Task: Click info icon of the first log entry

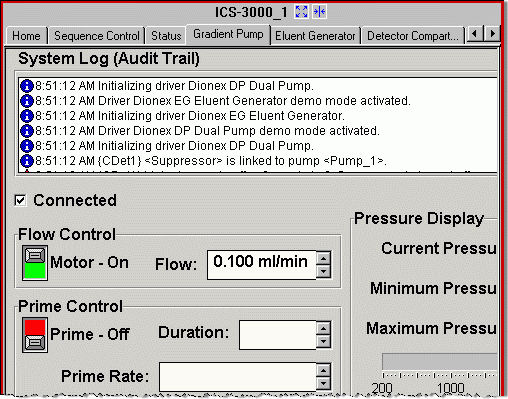Action: [x=27, y=86]
